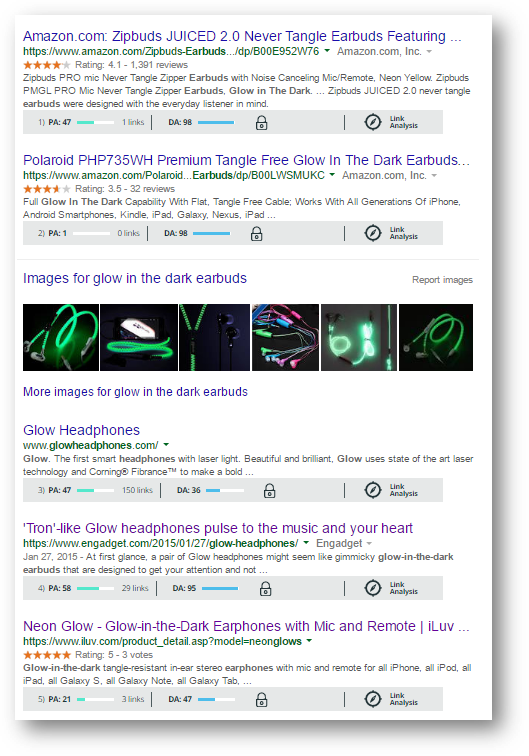Screen dimensions: 529x756
Task: Click 'PA: 1' value in result 2 bar
Action: point(57,233)
